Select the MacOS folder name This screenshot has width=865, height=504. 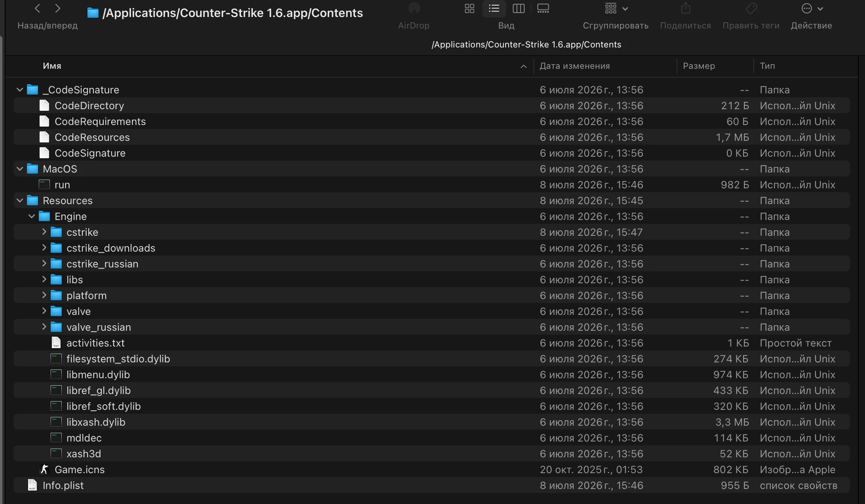point(60,169)
